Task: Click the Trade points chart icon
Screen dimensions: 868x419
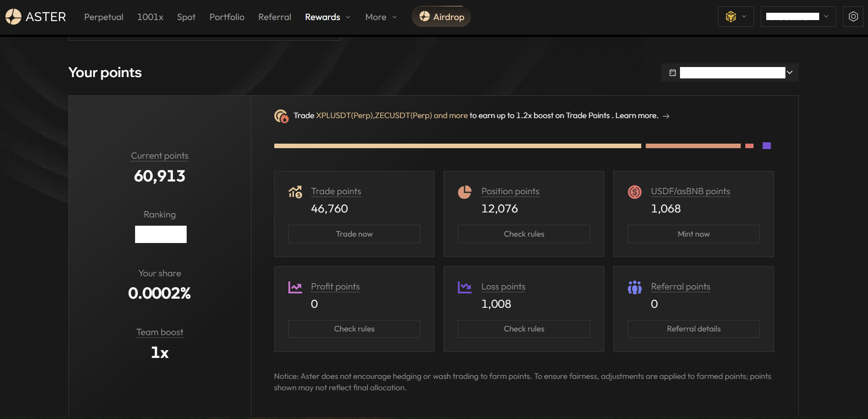Action: [x=295, y=192]
